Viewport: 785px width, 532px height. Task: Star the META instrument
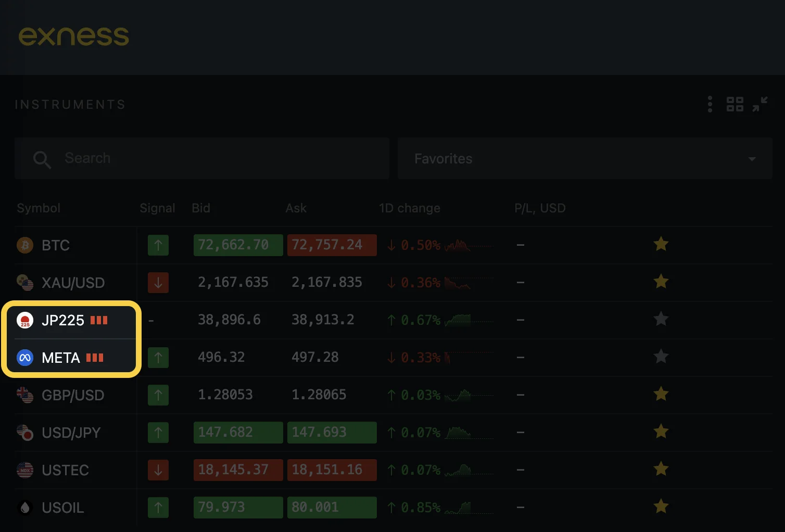pos(661,356)
